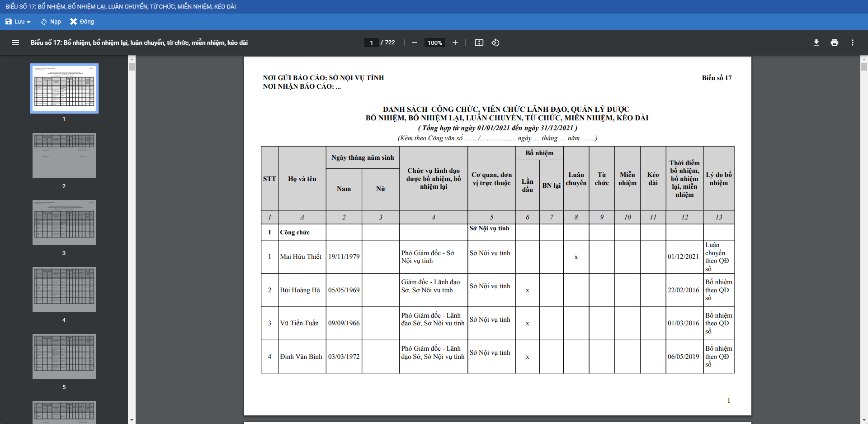Rotate the document counterclockwise

point(495,43)
